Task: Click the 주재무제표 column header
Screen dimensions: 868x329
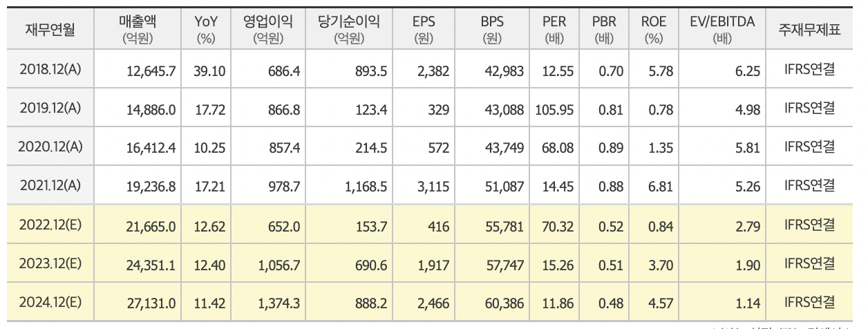Action: (810, 28)
